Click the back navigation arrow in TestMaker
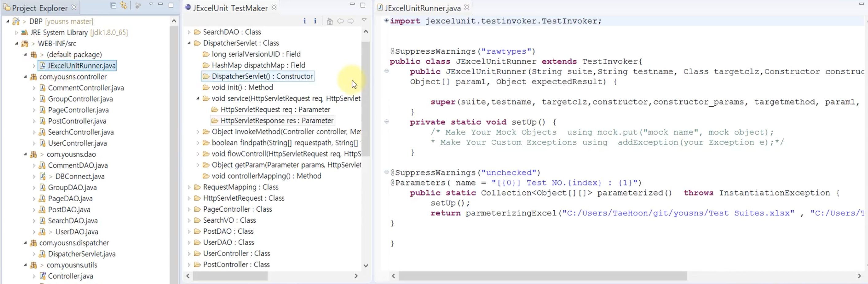 [340, 21]
